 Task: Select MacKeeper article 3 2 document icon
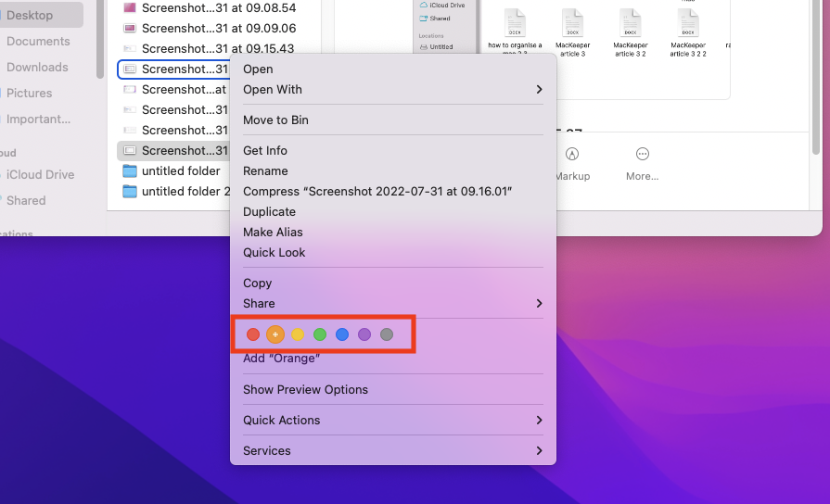pos(630,23)
